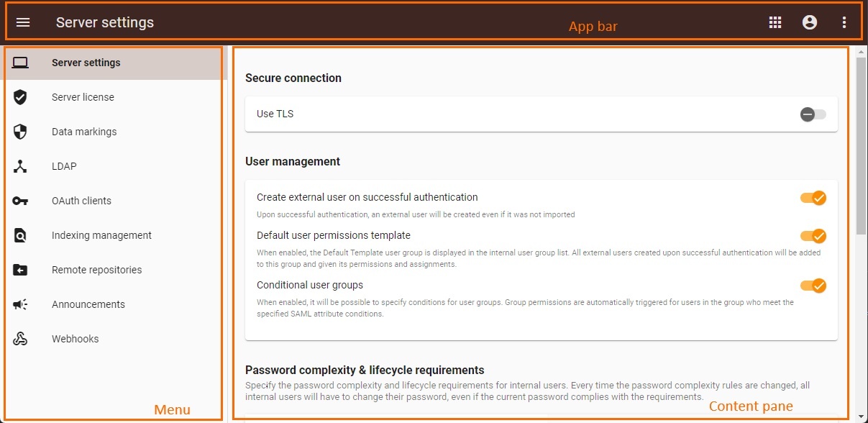The width and height of the screenshot is (868, 423).
Task: Enable the Use TLS toggle
Action: point(813,114)
